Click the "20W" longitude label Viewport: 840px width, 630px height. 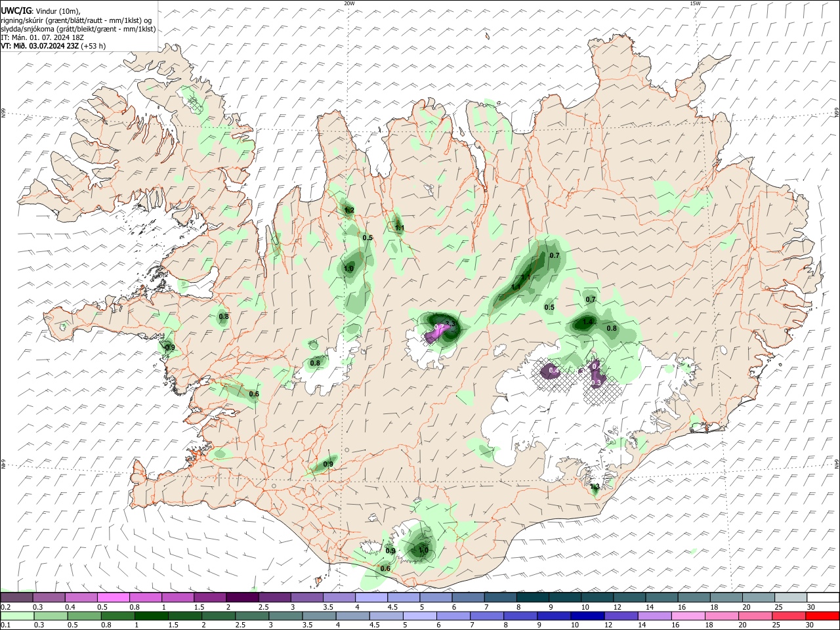[x=349, y=3]
